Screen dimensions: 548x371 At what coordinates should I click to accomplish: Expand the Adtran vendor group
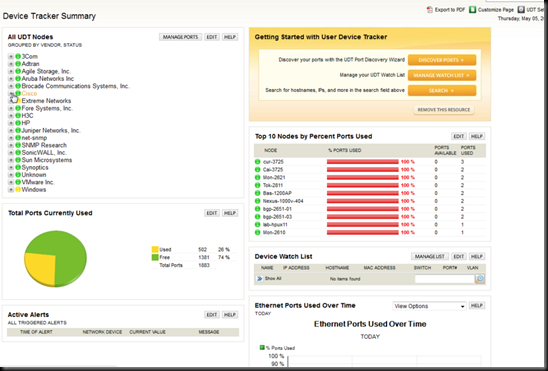pyautogui.click(x=11, y=64)
